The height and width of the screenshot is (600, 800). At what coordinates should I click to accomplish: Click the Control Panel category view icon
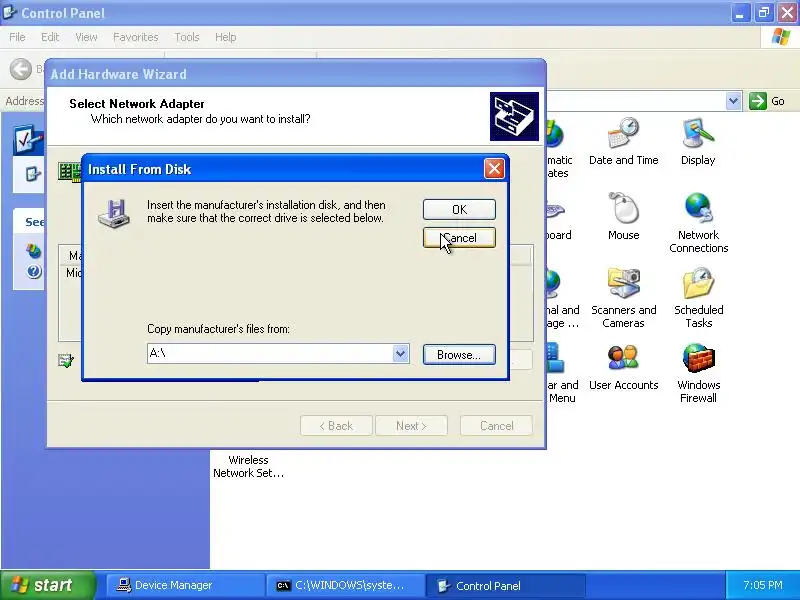(x=29, y=139)
